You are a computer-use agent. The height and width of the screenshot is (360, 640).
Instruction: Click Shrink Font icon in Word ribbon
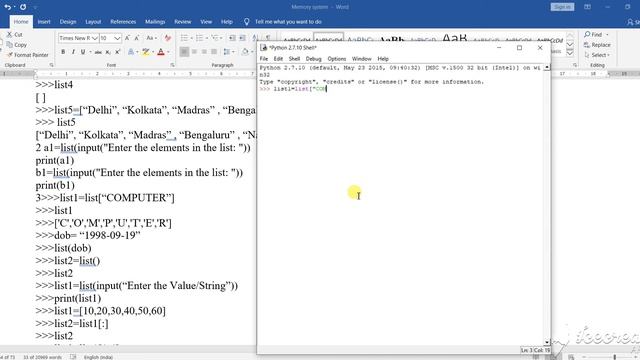coord(137,38)
